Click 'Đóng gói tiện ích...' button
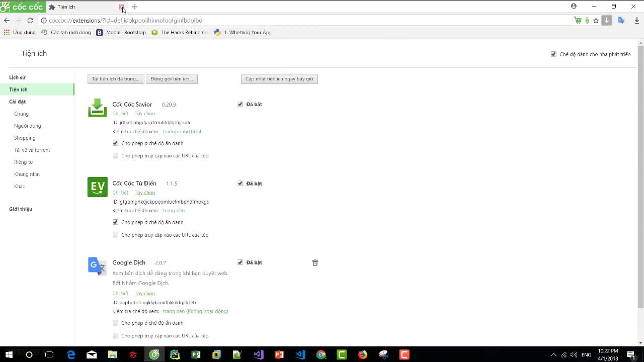 172,79
